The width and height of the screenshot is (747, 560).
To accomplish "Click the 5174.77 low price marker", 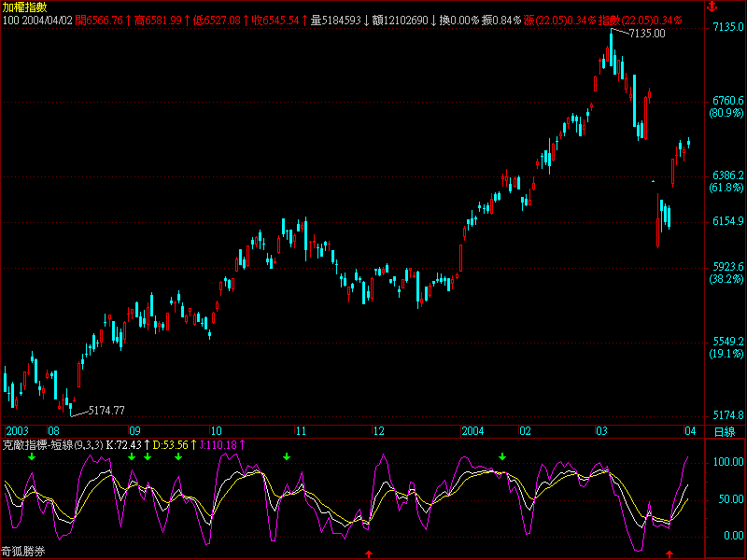I will (x=106, y=410).
